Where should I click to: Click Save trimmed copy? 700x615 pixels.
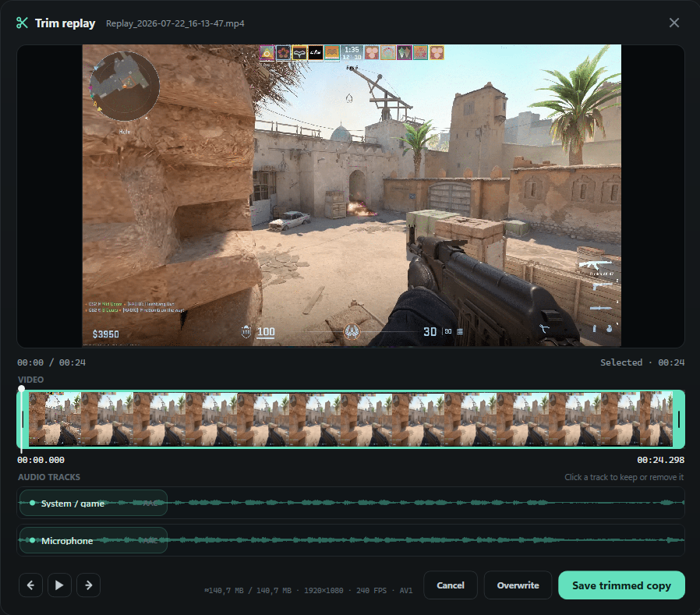click(x=621, y=585)
